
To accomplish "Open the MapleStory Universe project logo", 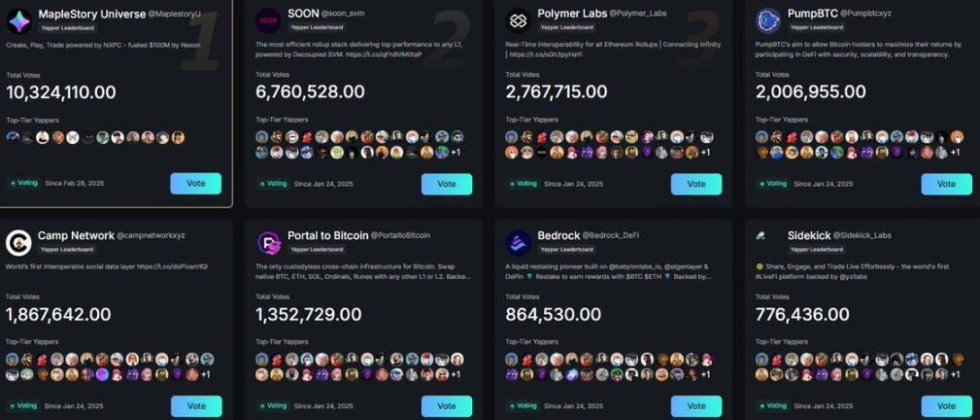I will pyautogui.click(x=19, y=20).
